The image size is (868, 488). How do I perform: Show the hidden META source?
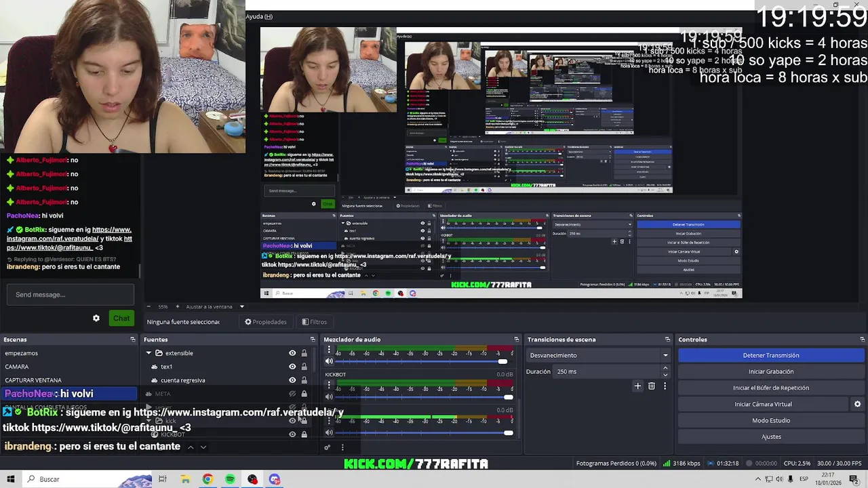[x=292, y=394]
